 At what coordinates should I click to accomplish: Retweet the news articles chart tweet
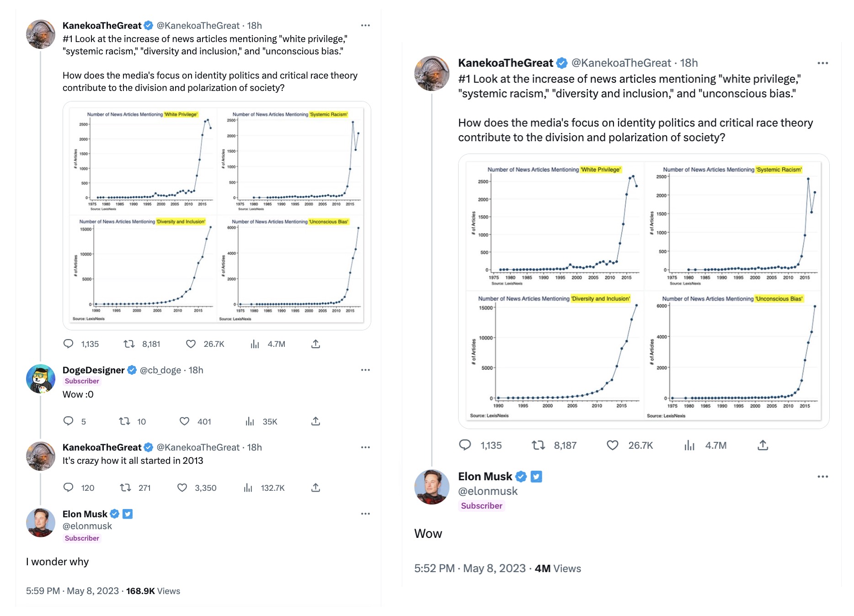129,344
